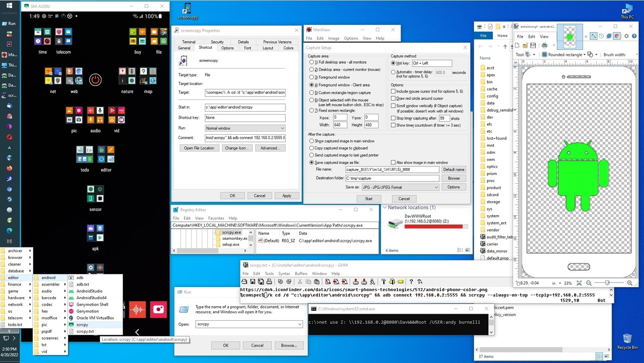Open the Save as JPG format dropdown
The width and height of the screenshot is (644, 363).
[400, 187]
